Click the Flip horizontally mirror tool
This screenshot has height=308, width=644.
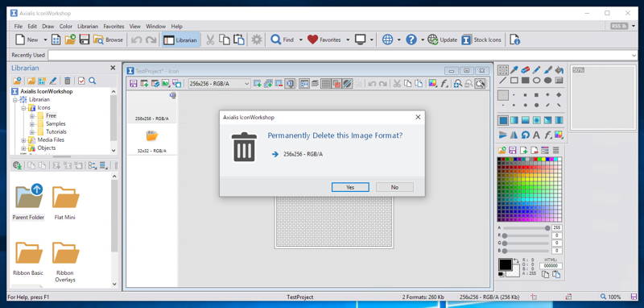[514, 135]
